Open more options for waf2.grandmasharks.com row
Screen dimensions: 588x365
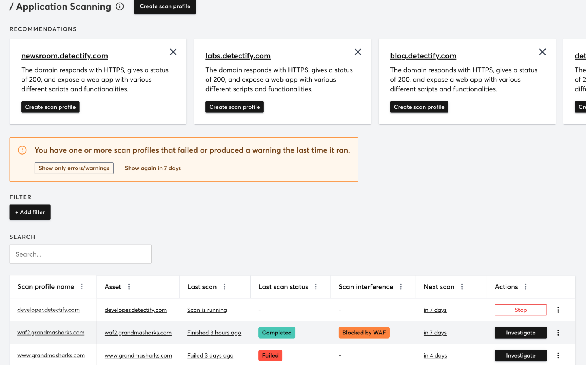[x=558, y=333]
